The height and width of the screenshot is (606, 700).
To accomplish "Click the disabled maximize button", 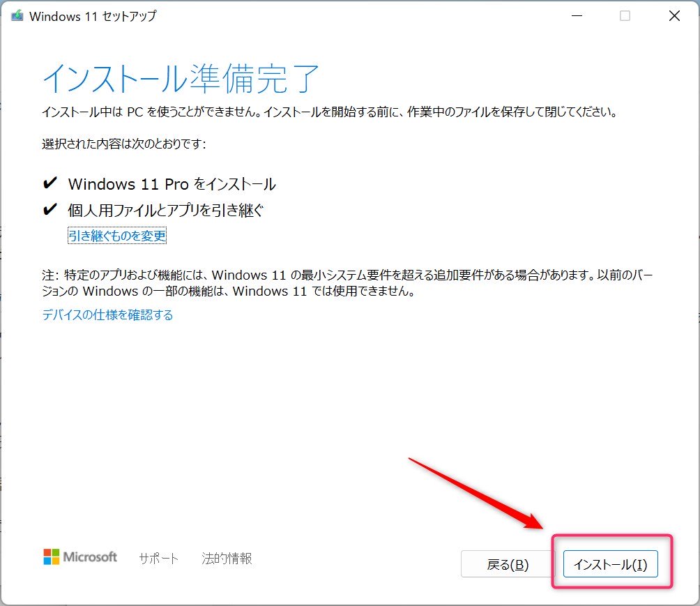I will [625, 15].
